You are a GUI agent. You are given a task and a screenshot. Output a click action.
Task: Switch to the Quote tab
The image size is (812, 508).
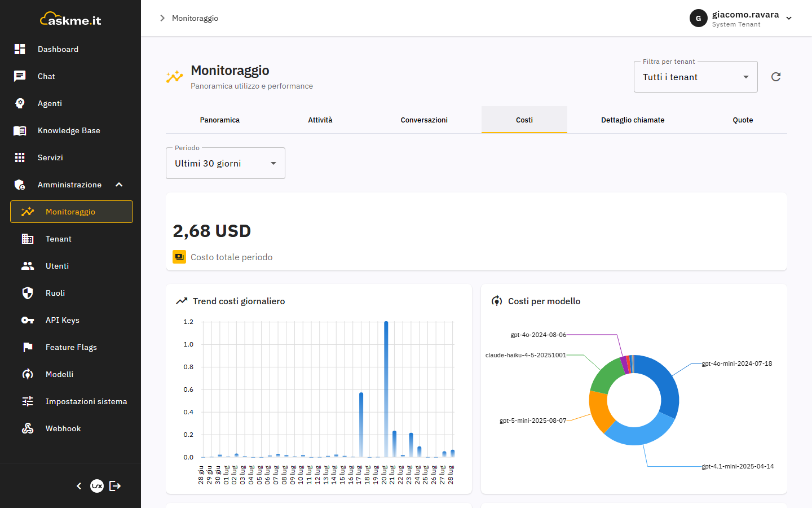(743, 120)
